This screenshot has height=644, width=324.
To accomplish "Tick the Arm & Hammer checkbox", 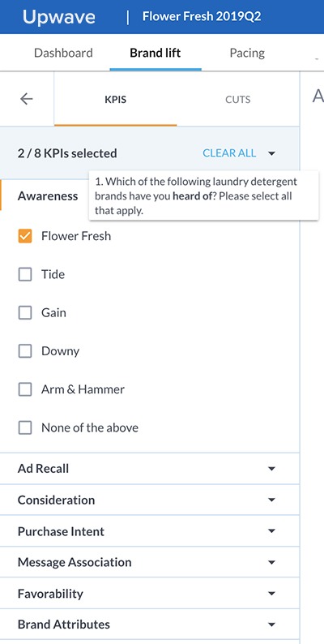I will click(x=25, y=389).
